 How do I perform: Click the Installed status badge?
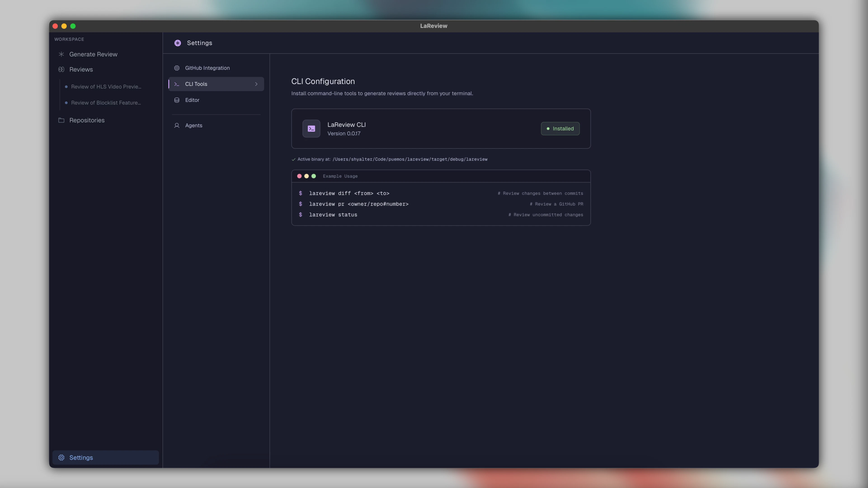pyautogui.click(x=560, y=128)
